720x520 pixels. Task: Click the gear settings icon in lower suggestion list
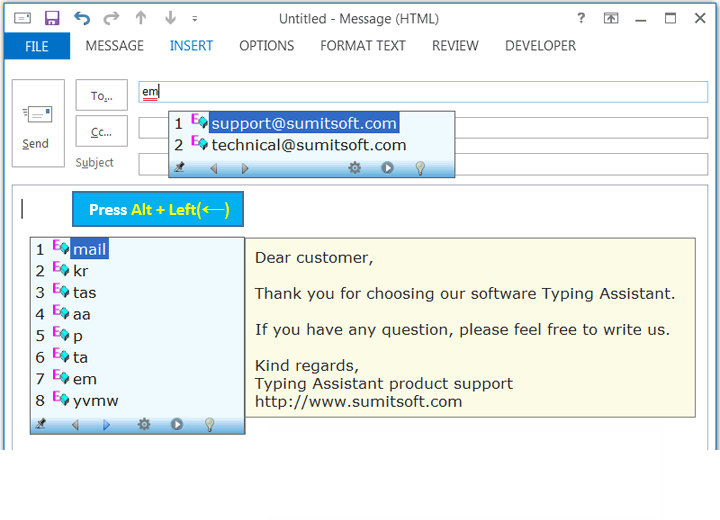click(x=144, y=424)
